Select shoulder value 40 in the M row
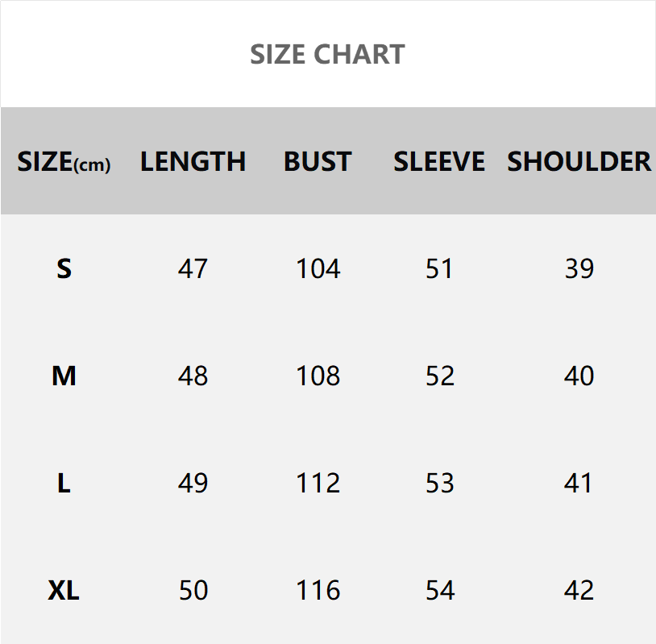This screenshot has width=656, height=644. [x=579, y=376]
